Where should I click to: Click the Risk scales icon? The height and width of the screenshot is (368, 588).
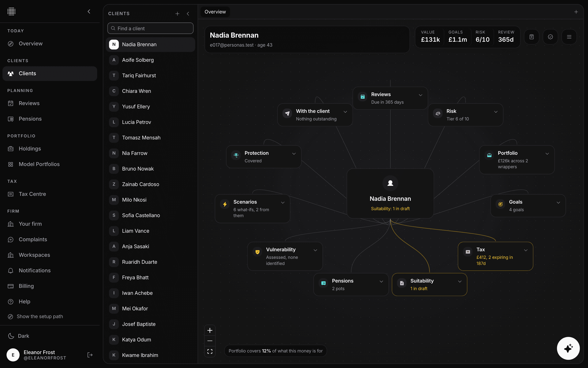click(438, 113)
